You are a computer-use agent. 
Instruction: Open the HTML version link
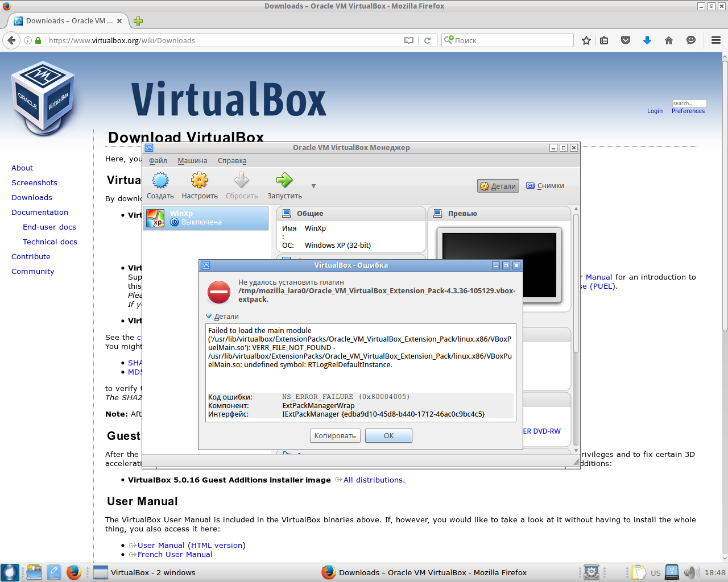(217, 546)
